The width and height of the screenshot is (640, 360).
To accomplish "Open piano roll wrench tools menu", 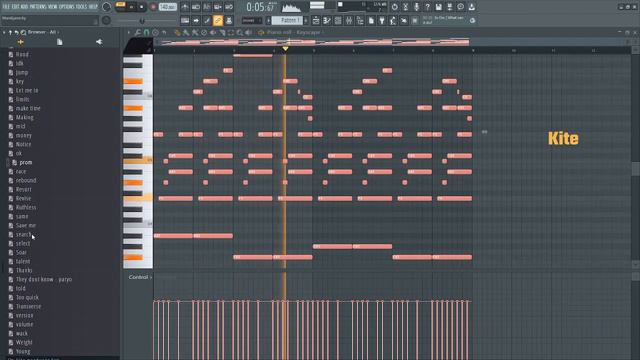I will pyautogui.click(x=138, y=32).
